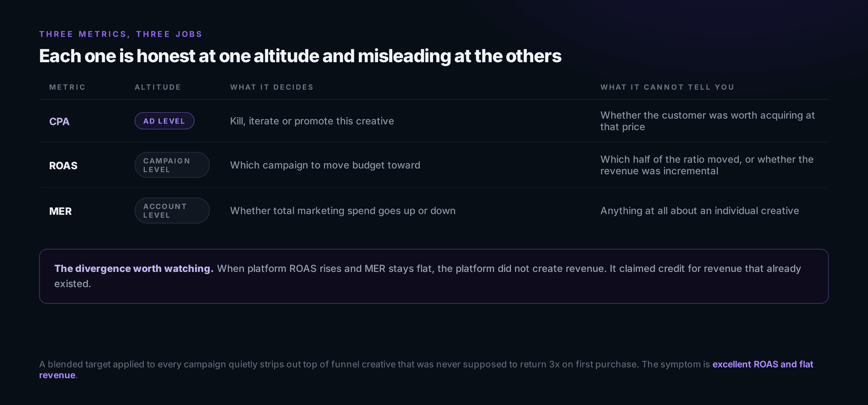The image size is (868, 405).
Task: Select the CAMPAIGN LEVEL pill badge
Action: coord(172,165)
